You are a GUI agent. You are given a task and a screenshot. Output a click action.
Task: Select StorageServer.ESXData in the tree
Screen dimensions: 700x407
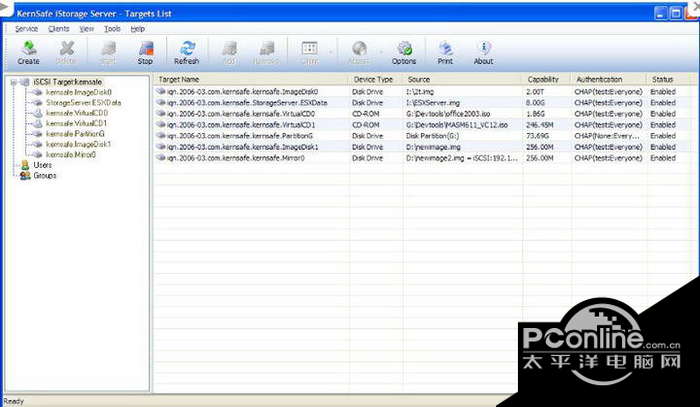[x=83, y=103]
